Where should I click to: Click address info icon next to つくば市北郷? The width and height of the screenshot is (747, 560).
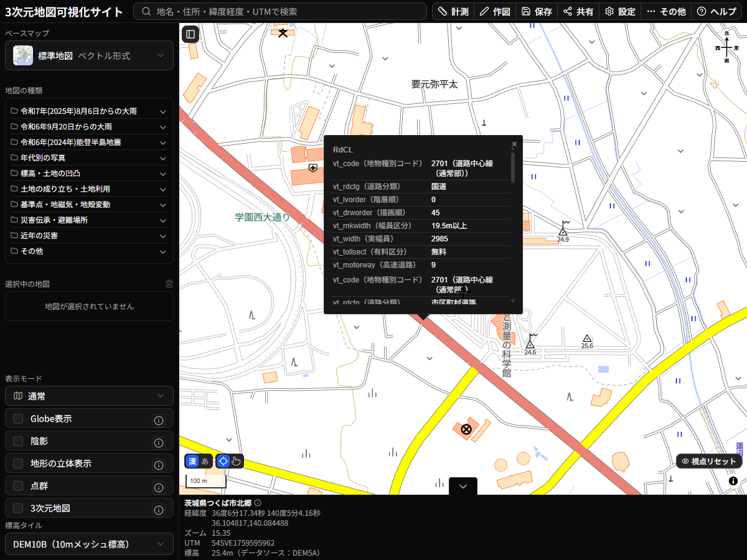(258, 503)
